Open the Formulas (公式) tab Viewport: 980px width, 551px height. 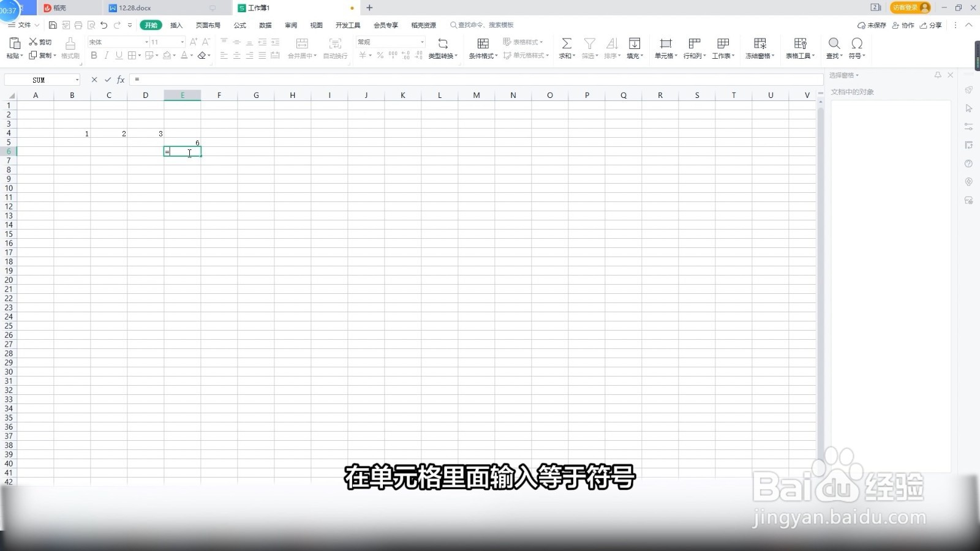pos(240,25)
